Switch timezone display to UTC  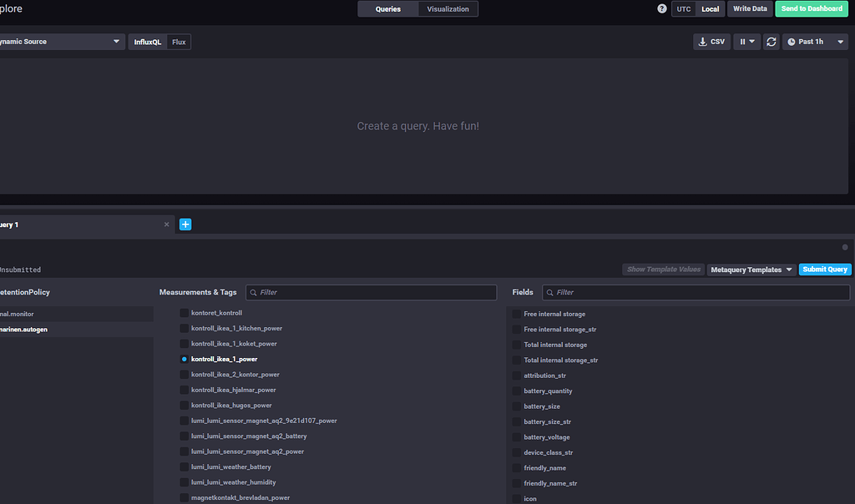(684, 8)
